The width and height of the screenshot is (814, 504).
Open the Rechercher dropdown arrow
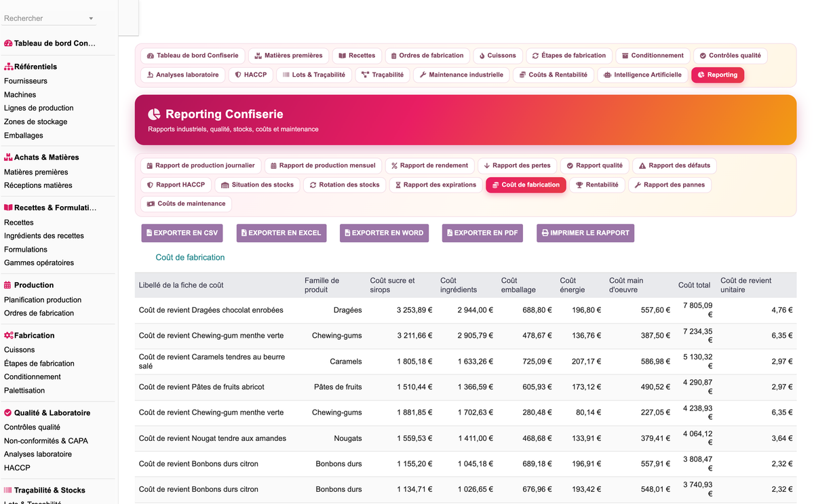click(91, 18)
